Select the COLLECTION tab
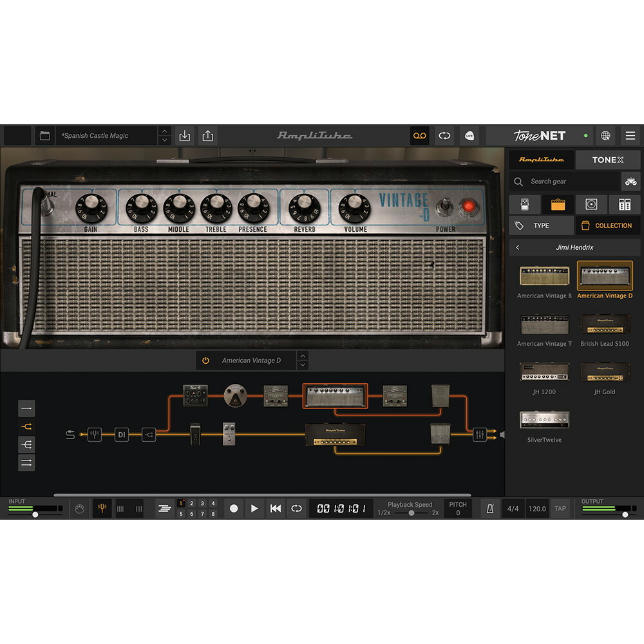The height and width of the screenshot is (644, 644). [x=607, y=225]
